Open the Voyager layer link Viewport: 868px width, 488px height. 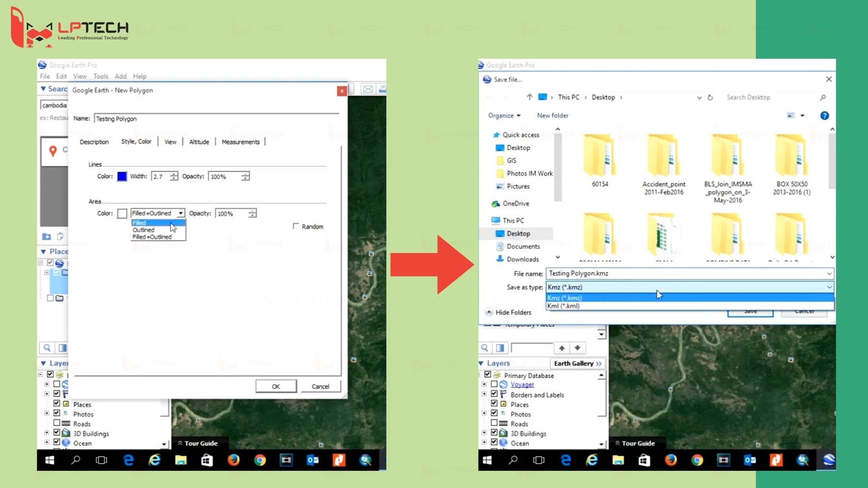coord(522,385)
